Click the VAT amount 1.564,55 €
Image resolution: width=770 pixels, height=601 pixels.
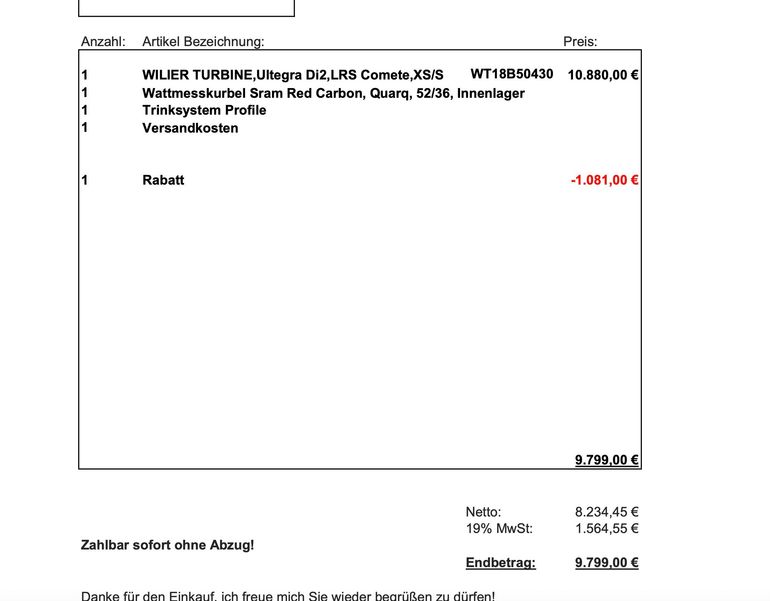[x=607, y=529]
